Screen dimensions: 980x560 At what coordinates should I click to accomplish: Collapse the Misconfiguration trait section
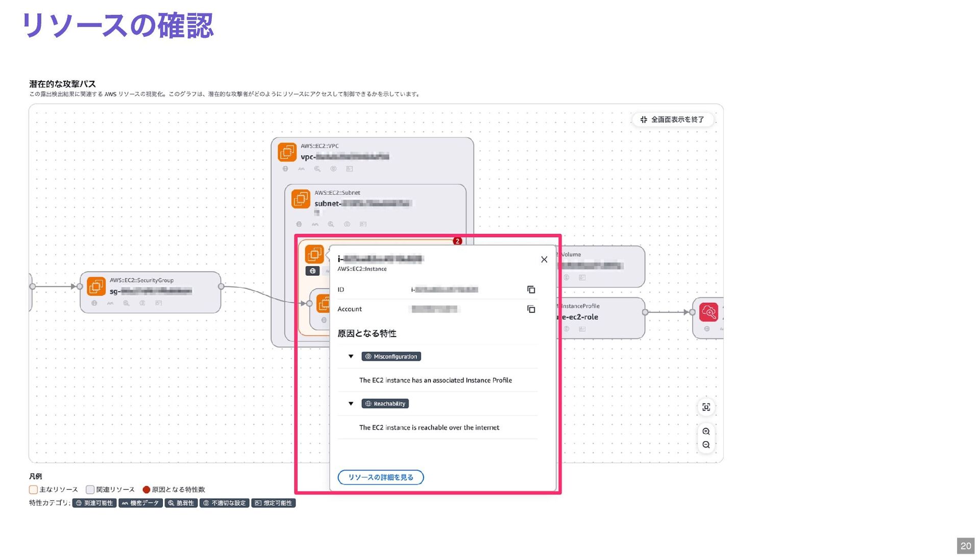click(x=351, y=356)
